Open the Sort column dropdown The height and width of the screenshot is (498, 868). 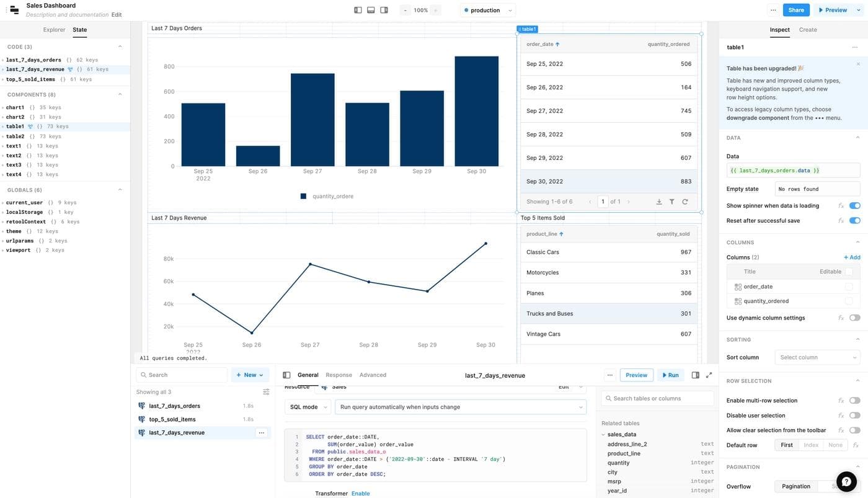[817, 357]
